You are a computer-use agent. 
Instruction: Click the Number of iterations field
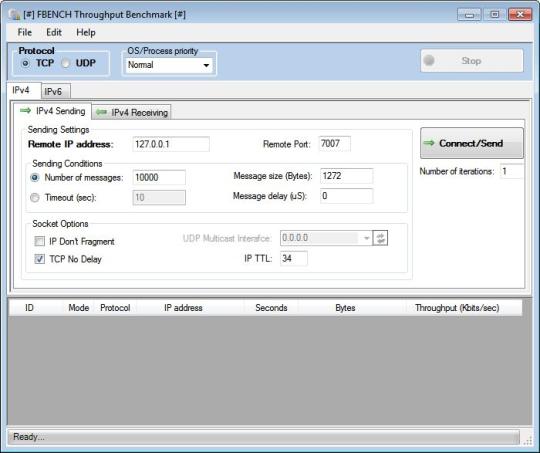click(512, 171)
